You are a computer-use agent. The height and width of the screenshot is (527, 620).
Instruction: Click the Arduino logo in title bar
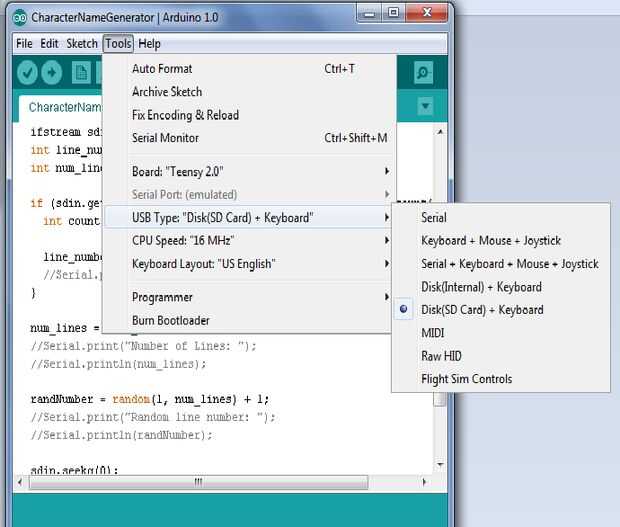20,18
